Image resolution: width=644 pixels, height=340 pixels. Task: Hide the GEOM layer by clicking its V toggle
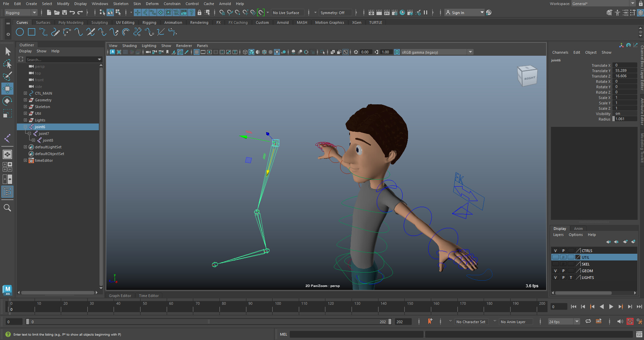(555, 271)
